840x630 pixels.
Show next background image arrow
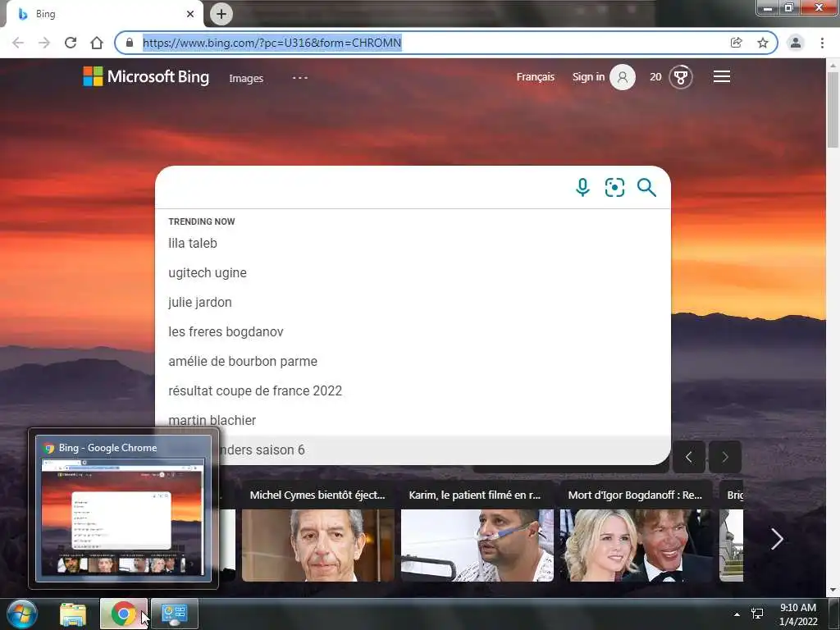tap(725, 457)
